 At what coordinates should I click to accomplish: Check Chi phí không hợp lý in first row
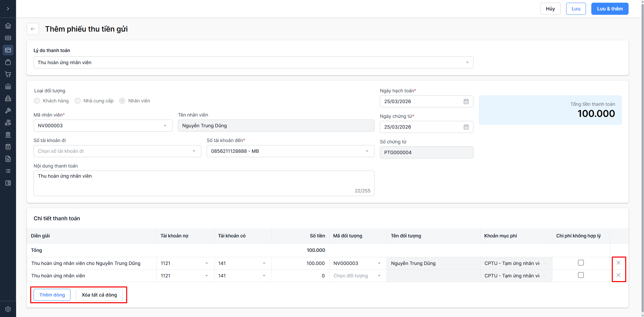[581, 263]
